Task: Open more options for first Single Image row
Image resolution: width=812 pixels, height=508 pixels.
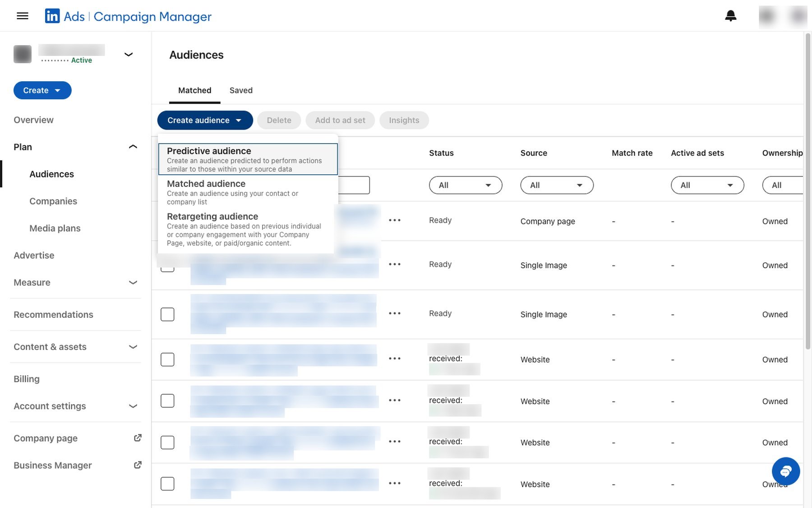Action: point(395,264)
